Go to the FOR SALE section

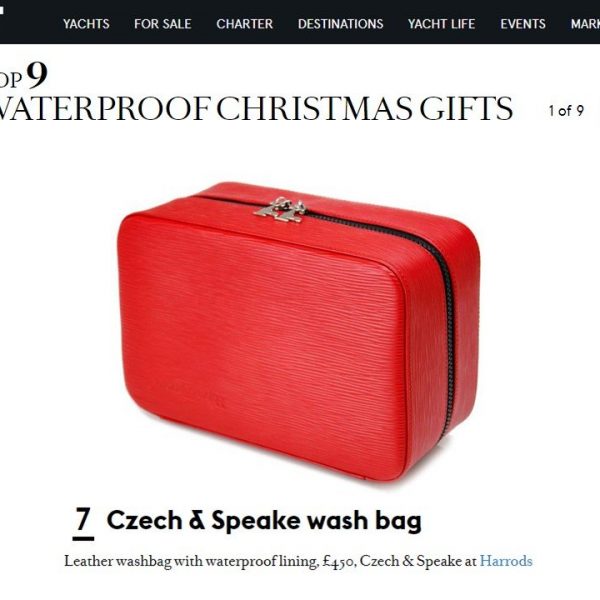coord(163,24)
